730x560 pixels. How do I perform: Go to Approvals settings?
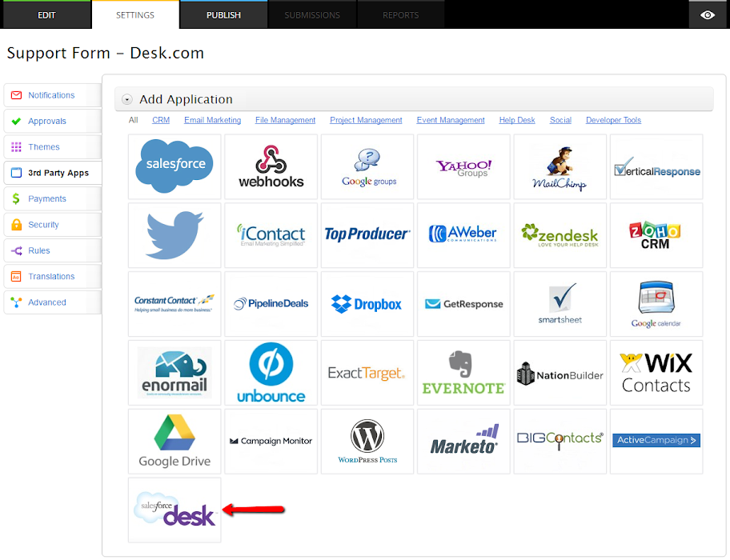click(x=53, y=122)
